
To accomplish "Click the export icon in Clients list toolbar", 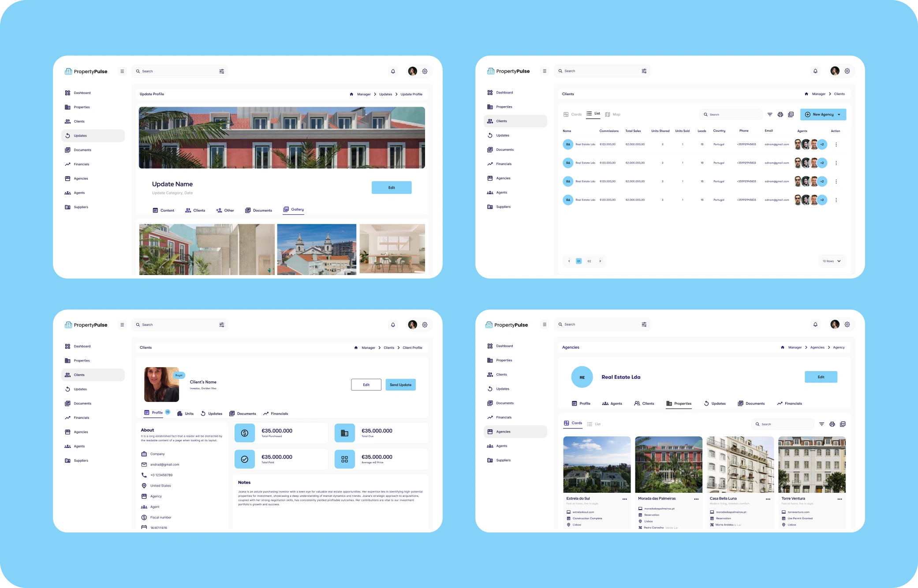I will pyautogui.click(x=791, y=115).
